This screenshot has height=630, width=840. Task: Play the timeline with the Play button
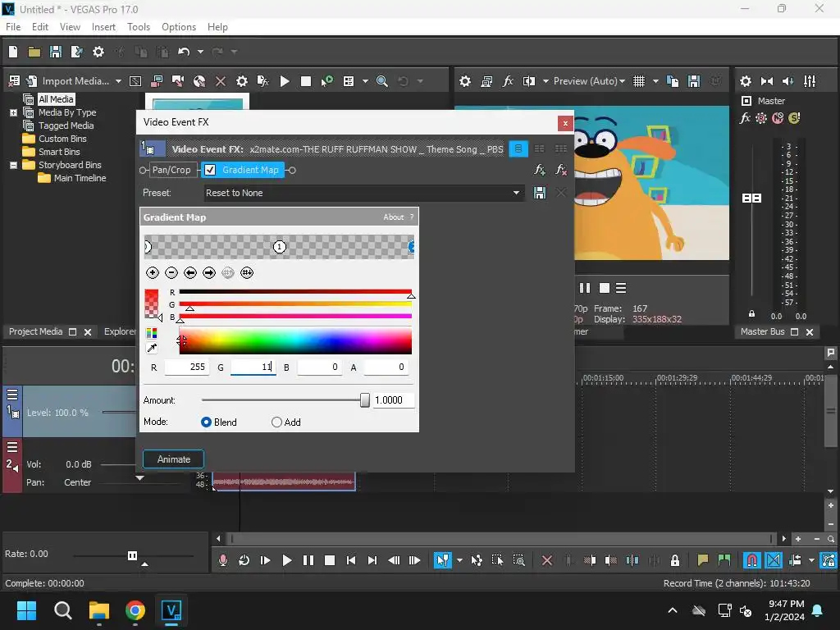tap(286, 560)
